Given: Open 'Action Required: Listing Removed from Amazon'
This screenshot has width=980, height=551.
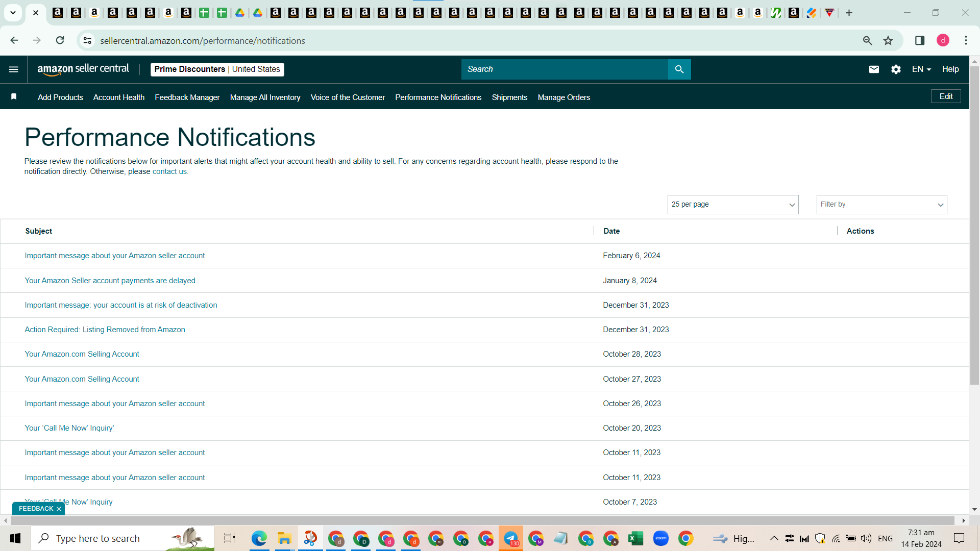Looking at the screenshot, I should [105, 330].
